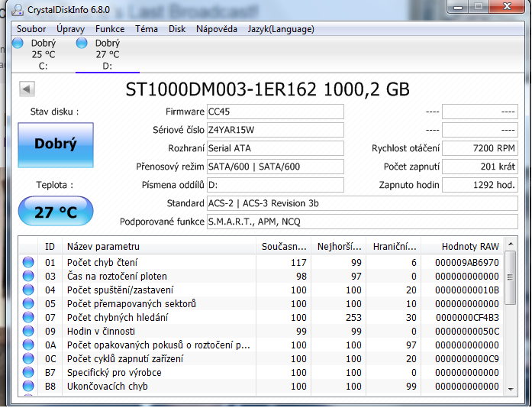Click status orb of row 04 Počet spuštění/zastavení
The image size is (532, 408).
click(x=28, y=290)
